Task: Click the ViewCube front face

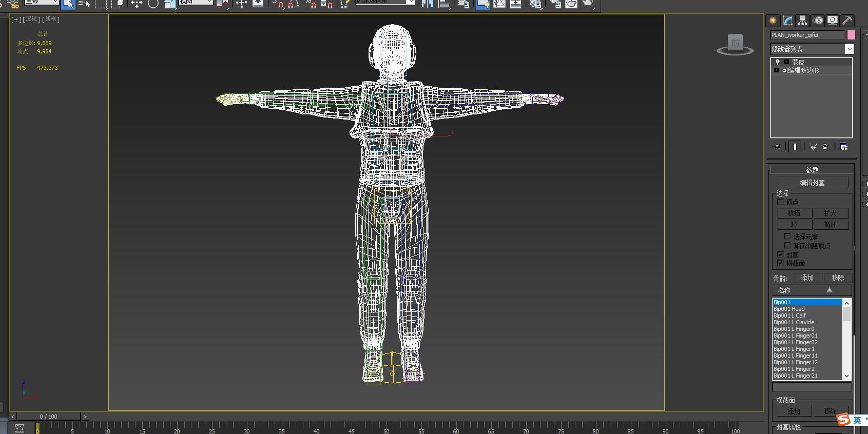Action: click(x=736, y=43)
